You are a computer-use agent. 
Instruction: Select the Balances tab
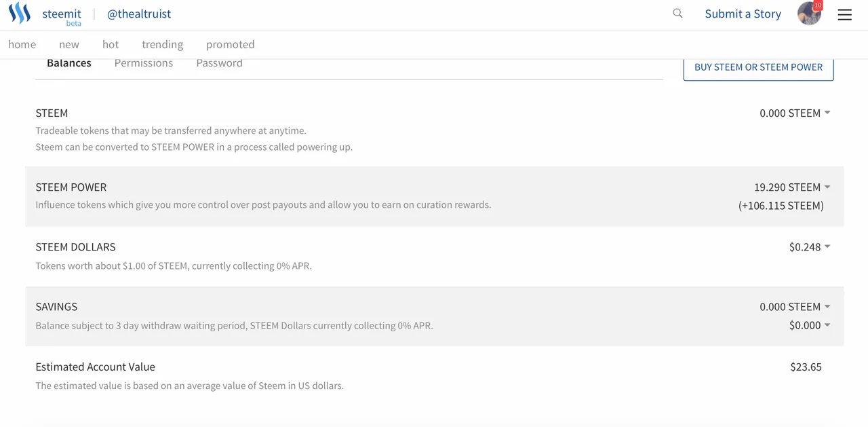(69, 63)
